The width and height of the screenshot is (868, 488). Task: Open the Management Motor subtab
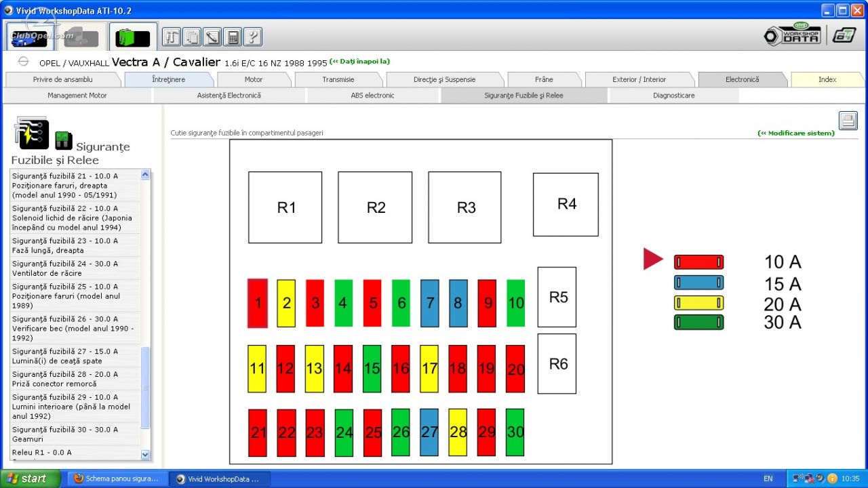[77, 96]
